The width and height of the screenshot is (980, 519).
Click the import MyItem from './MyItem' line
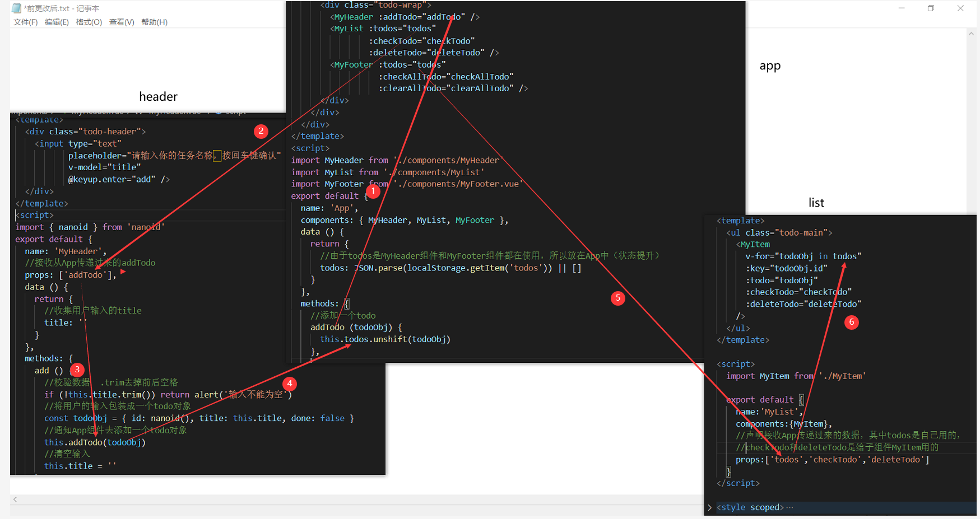(x=796, y=376)
